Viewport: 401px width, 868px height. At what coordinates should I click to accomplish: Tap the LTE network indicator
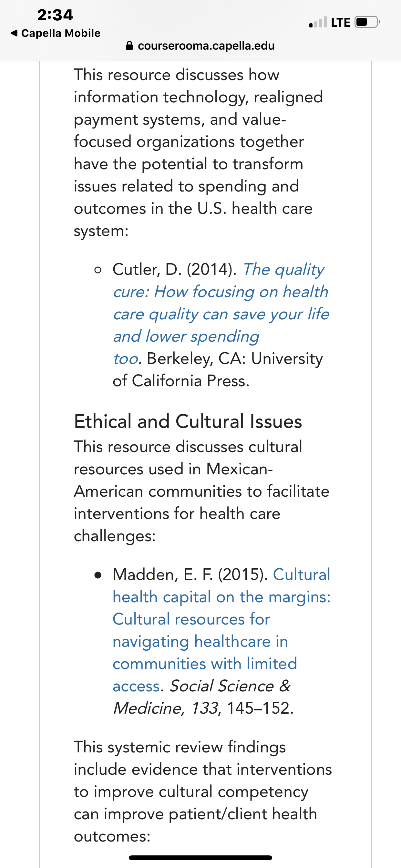tap(340, 23)
